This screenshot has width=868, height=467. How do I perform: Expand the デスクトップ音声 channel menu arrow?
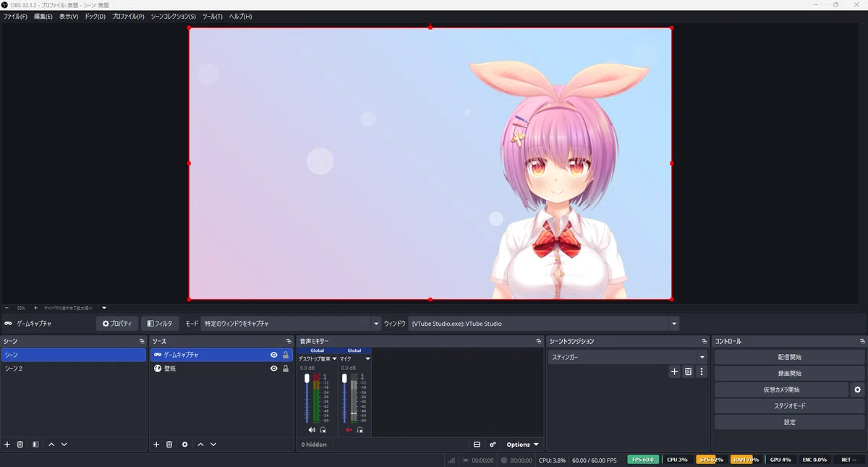pyautogui.click(x=334, y=359)
